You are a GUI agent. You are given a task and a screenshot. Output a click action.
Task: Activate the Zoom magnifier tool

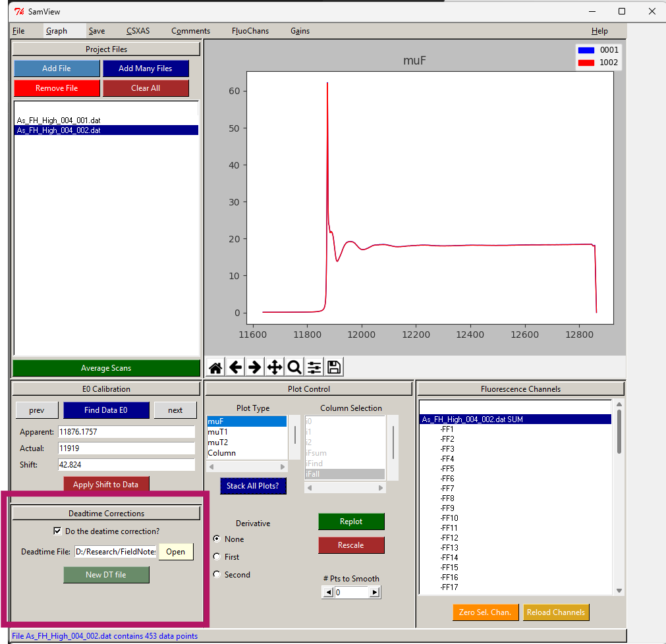click(294, 367)
